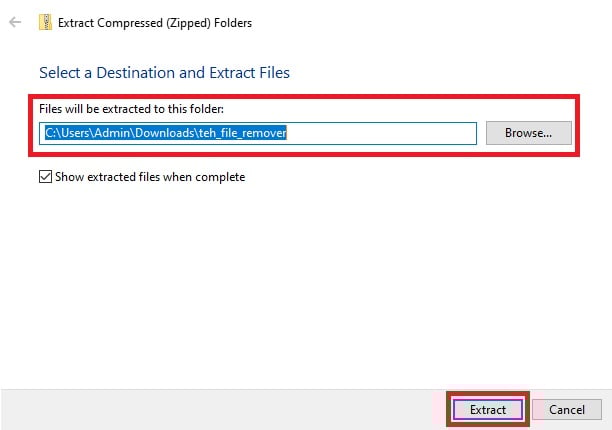The width and height of the screenshot is (612, 430).
Task: Click empty space inside destination field after text
Action: [381, 133]
